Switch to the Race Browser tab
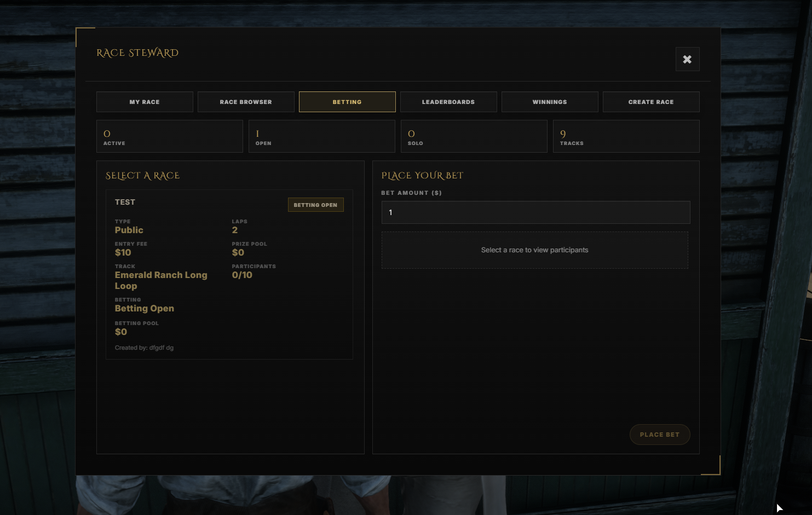Image resolution: width=812 pixels, height=515 pixels. (246, 102)
